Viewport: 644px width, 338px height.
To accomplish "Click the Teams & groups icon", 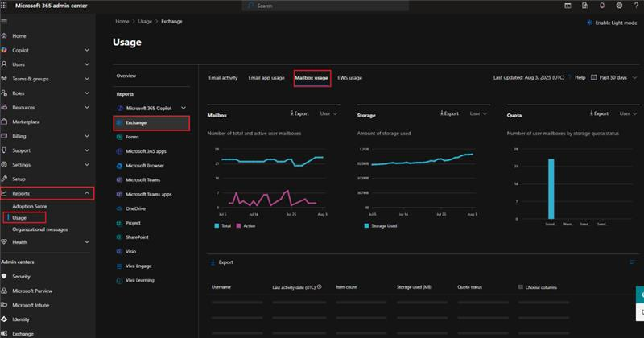I will pos(4,78).
